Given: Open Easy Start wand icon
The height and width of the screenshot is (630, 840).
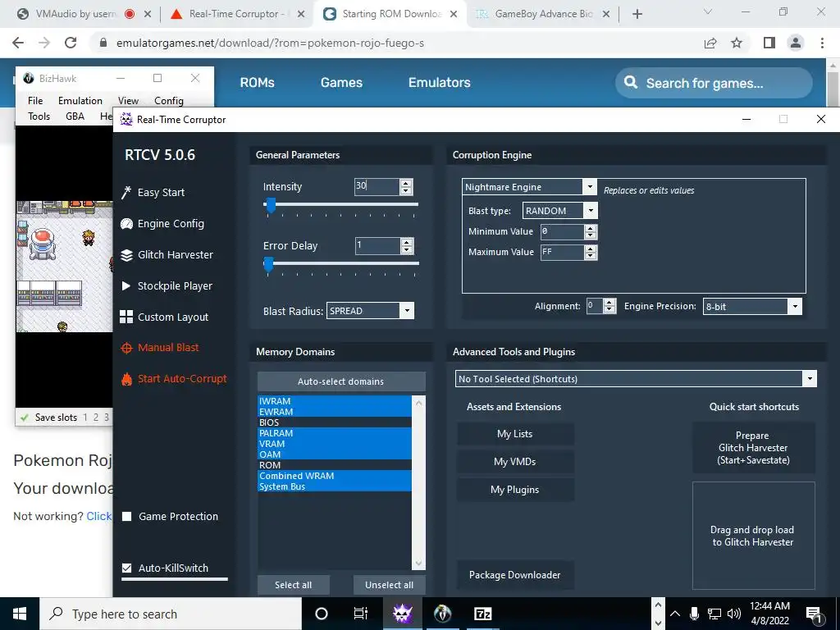Looking at the screenshot, I should 126,192.
